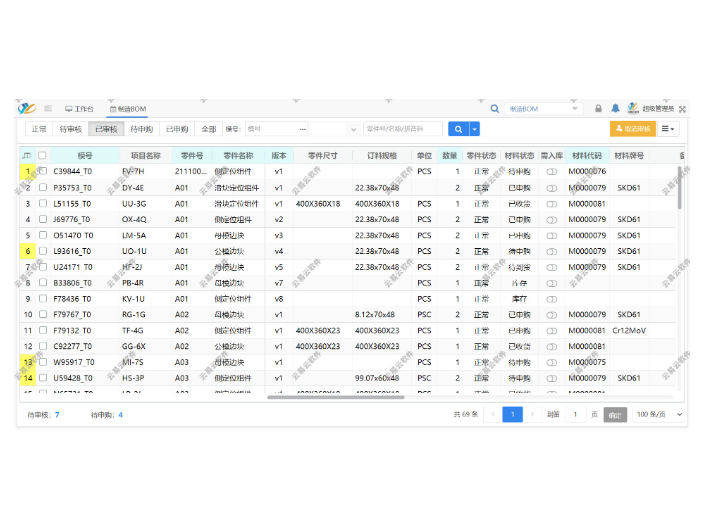Viewport: 704px width, 528px height.
Task: Click the orange 取消审核 button
Action: (x=632, y=129)
